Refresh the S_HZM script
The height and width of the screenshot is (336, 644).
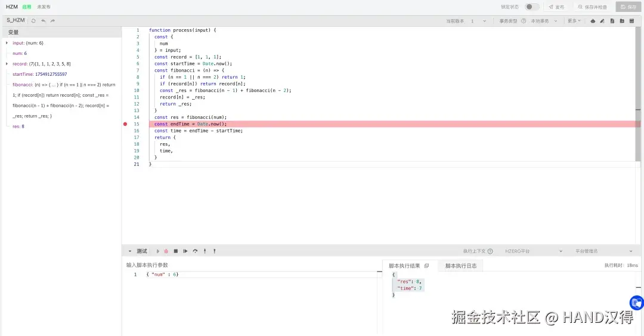tap(33, 20)
